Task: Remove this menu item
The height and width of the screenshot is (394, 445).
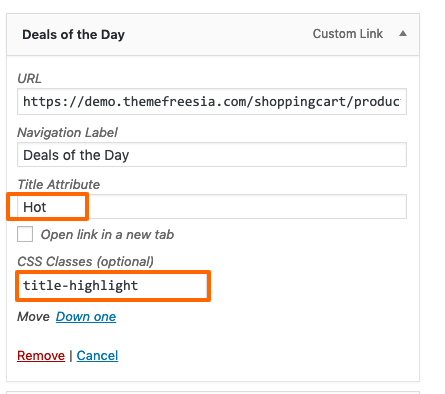Action: pyautogui.click(x=41, y=356)
